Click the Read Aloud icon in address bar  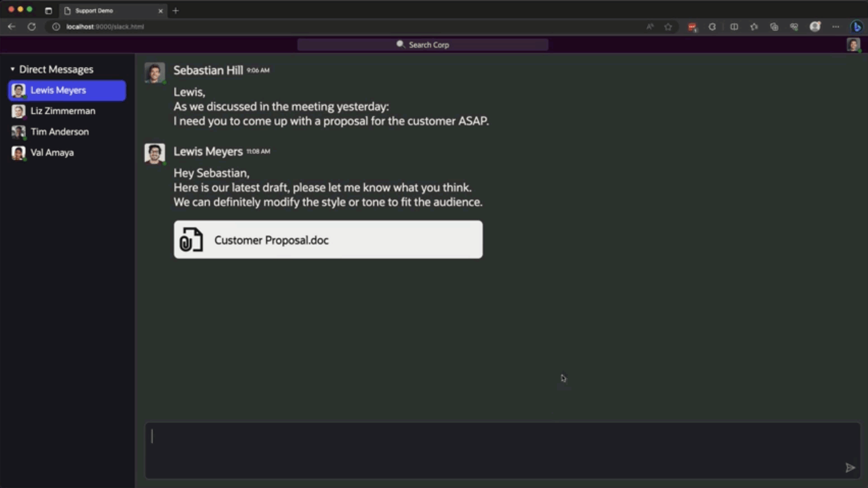click(x=650, y=27)
